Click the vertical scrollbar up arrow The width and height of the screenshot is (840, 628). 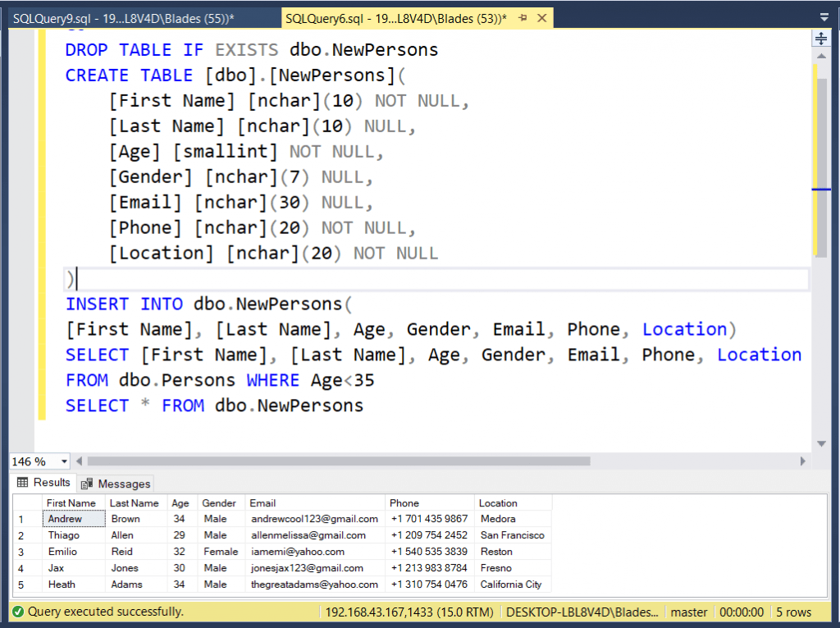pyautogui.click(x=821, y=55)
